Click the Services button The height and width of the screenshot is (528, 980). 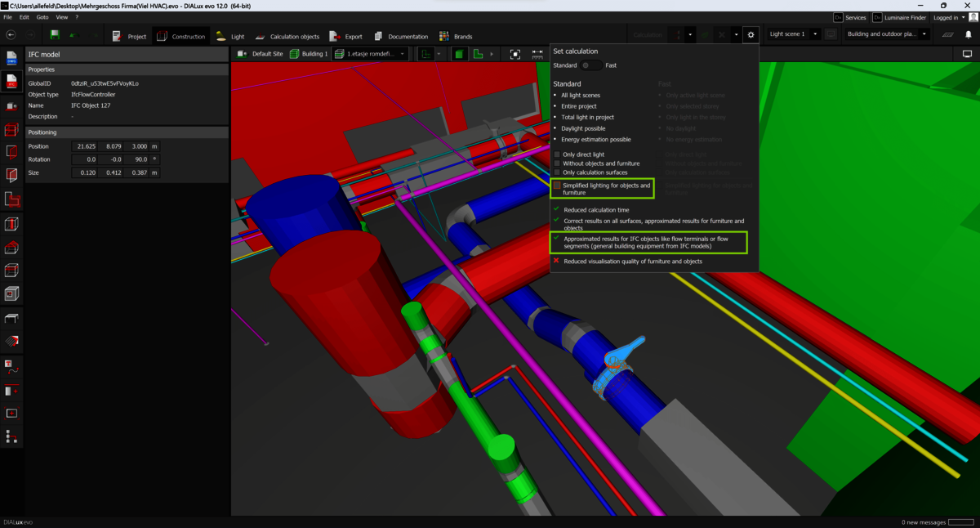[x=849, y=16]
